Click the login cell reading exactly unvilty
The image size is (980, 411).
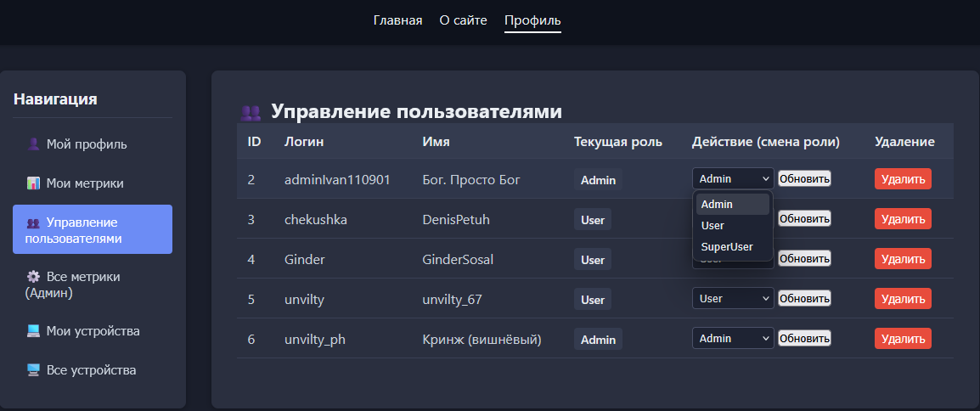coord(304,300)
